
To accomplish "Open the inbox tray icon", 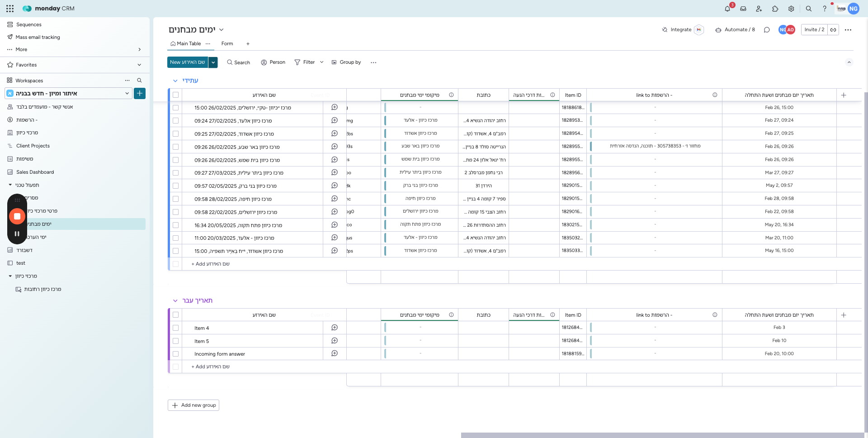I will (x=743, y=9).
